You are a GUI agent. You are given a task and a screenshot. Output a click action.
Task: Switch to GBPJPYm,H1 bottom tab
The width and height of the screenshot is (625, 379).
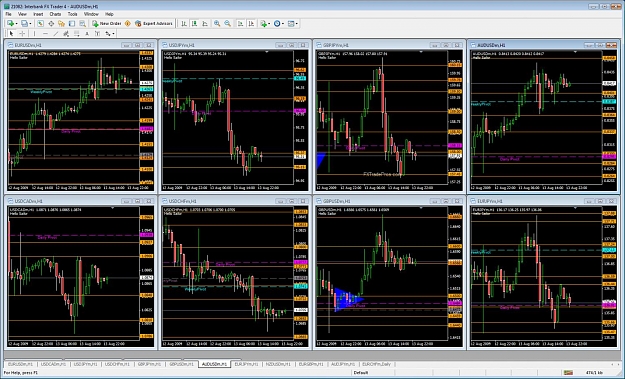pyautogui.click(x=149, y=364)
